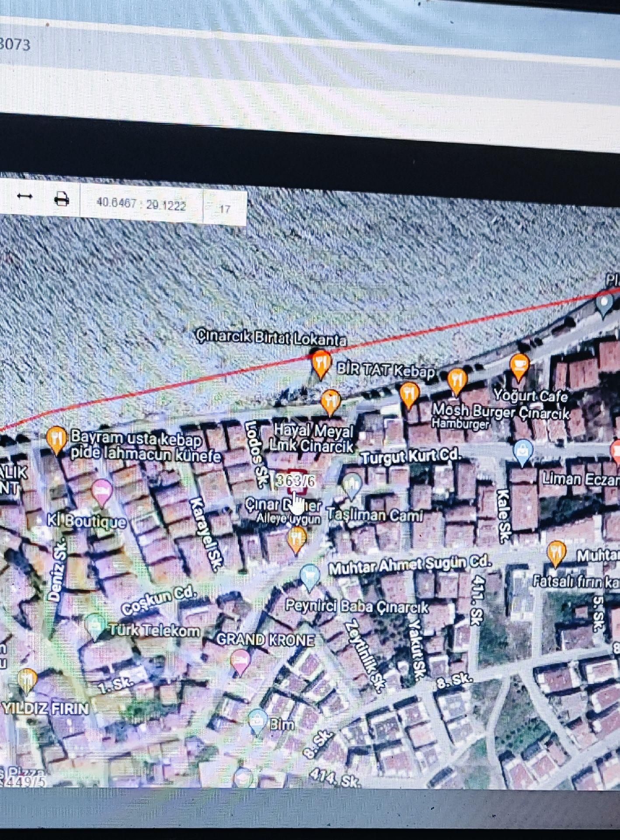620x840 pixels.
Task: Click the Çınarcık Birtat Lokanta label
Action: (x=271, y=338)
